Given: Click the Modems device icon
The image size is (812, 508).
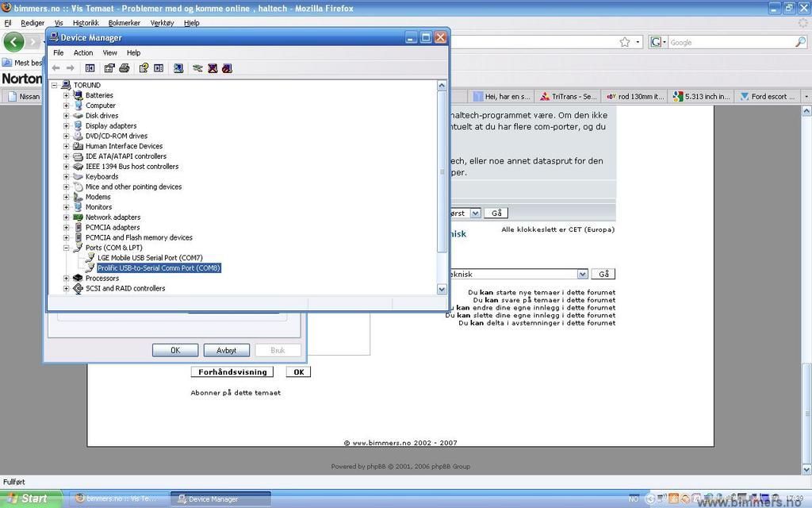Looking at the screenshot, I should coord(78,197).
